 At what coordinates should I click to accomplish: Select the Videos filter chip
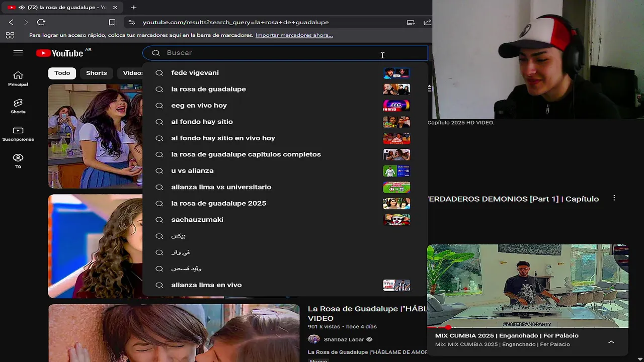coord(131,73)
